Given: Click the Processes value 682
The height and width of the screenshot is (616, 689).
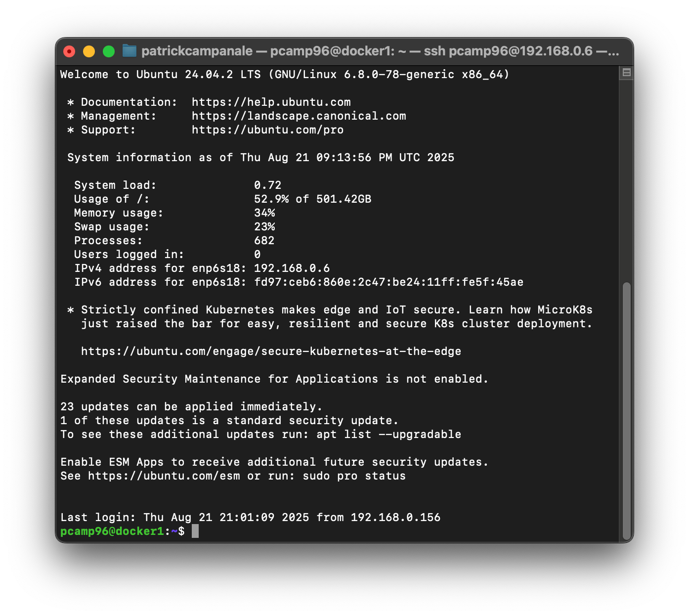Looking at the screenshot, I should [x=264, y=241].
